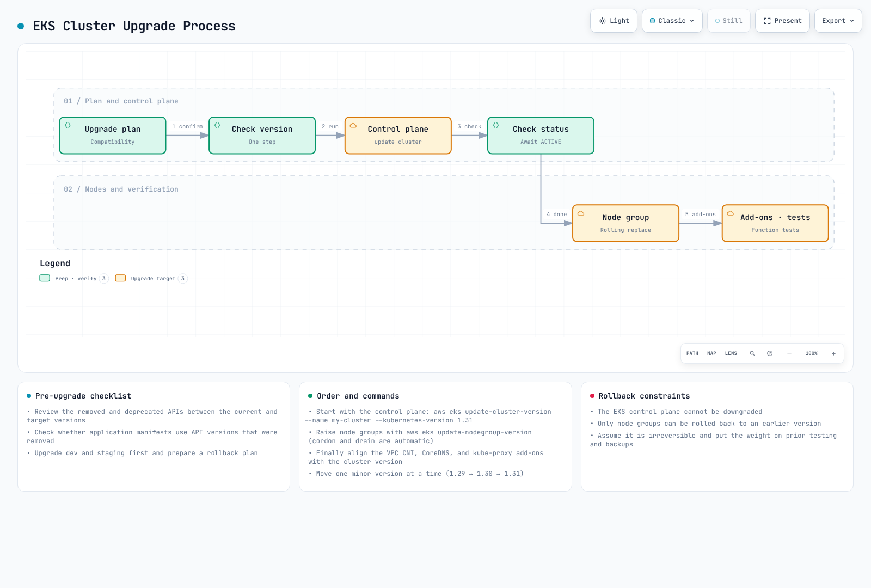Zoom in with the plus button
This screenshot has height=588, width=871.
[833, 353]
